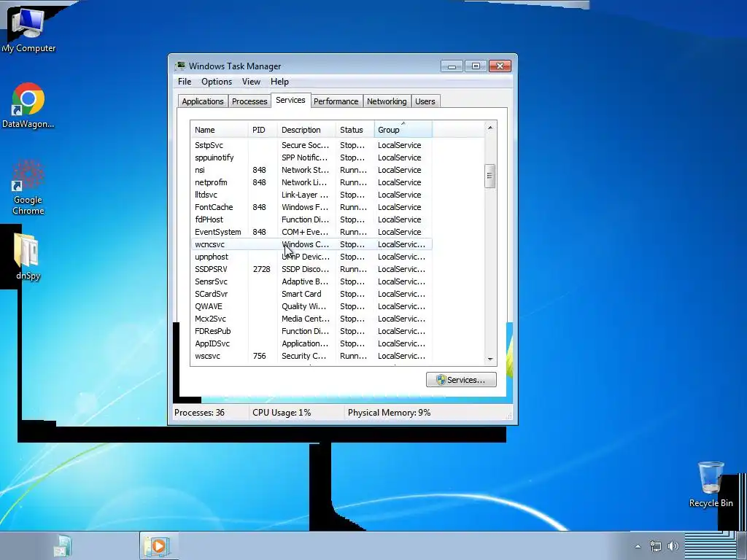747x560 pixels.
Task: Click the Smart Card description cell
Action: pyautogui.click(x=301, y=294)
